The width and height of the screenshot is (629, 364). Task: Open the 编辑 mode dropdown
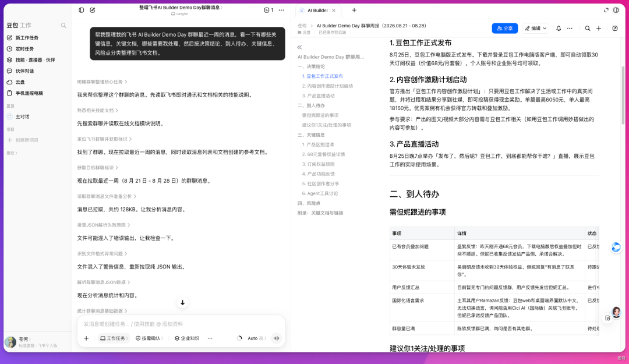(x=536, y=29)
